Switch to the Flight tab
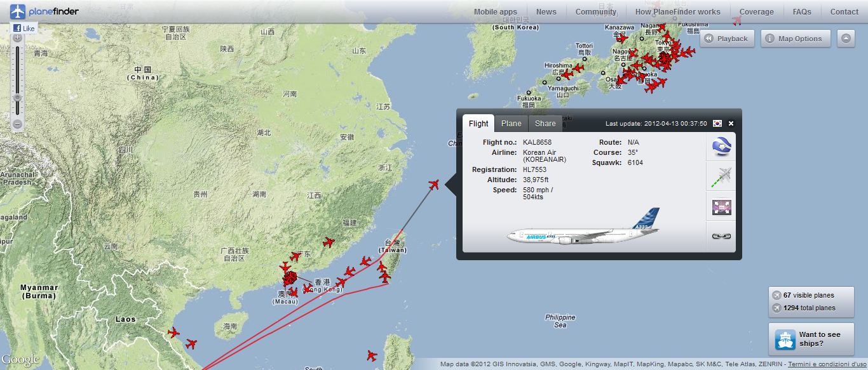This screenshot has height=370, width=868. pos(478,124)
